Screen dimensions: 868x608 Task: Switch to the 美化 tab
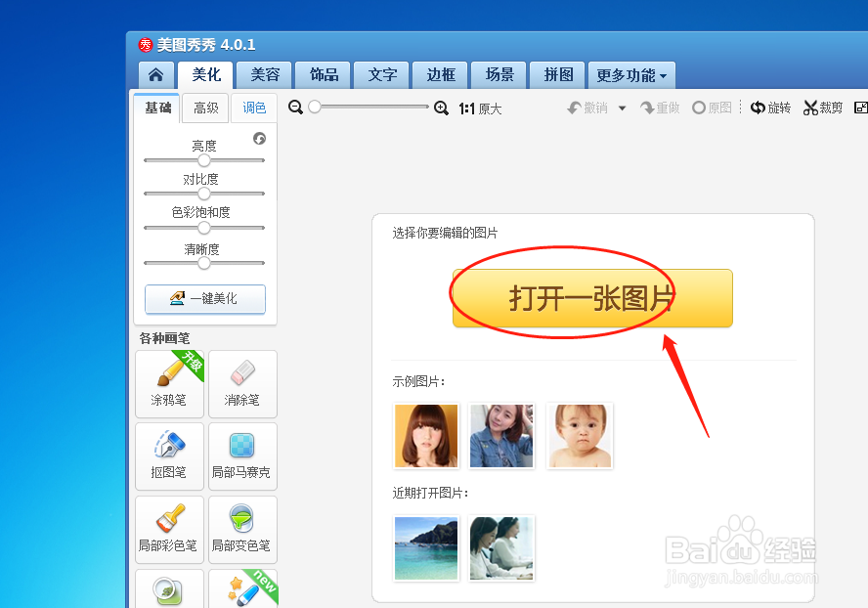206,74
